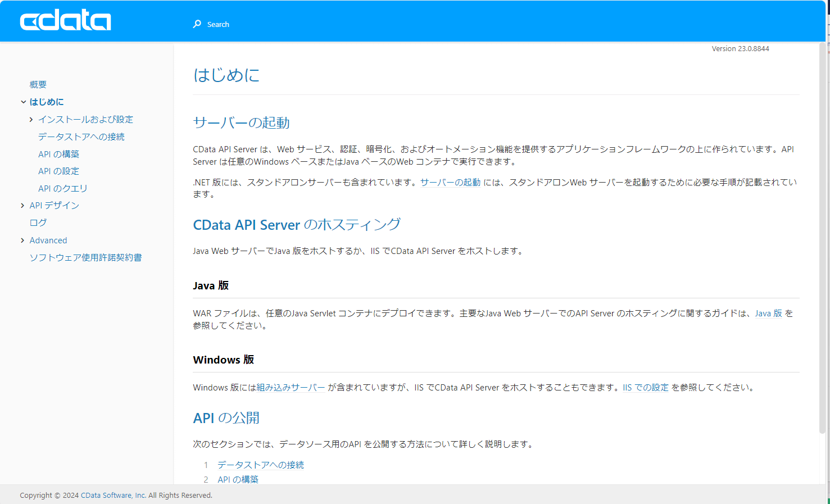830x504 pixels.
Task: Select API の設定 in the navigation
Action: coord(58,171)
